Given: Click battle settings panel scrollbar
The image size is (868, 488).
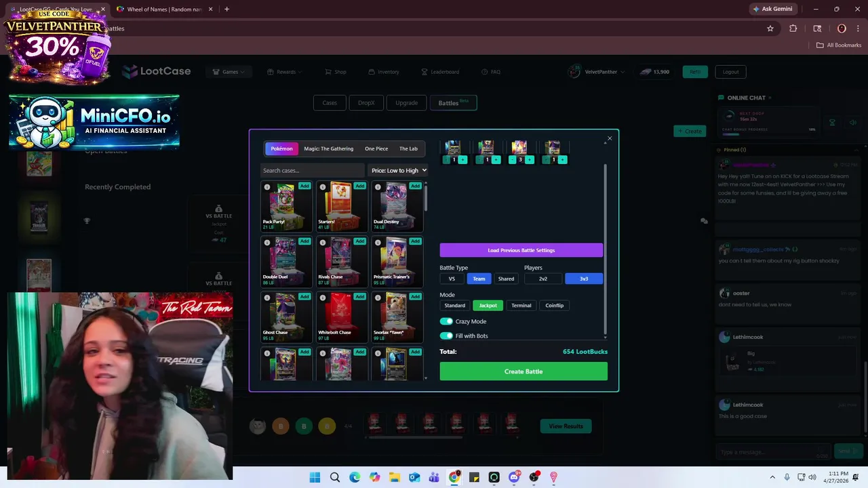Looking at the screenshot, I should 605,251.
